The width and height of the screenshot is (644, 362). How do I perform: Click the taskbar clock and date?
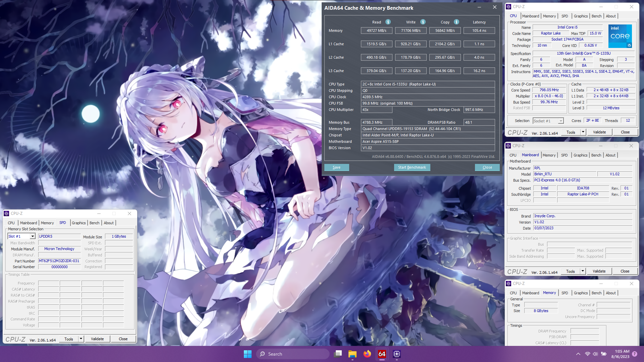[620, 354]
